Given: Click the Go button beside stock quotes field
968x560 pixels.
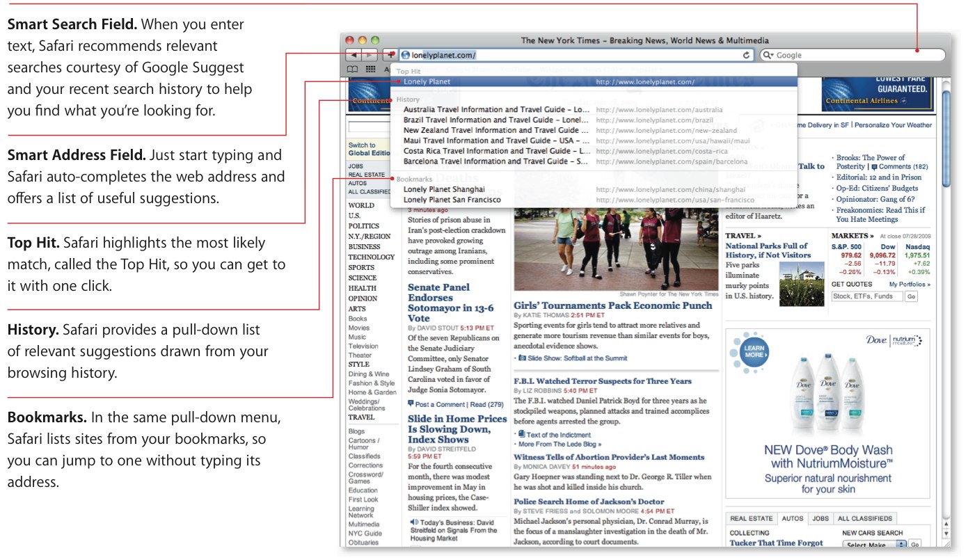Looking at the screenshot, I should (x=911, y=296).
